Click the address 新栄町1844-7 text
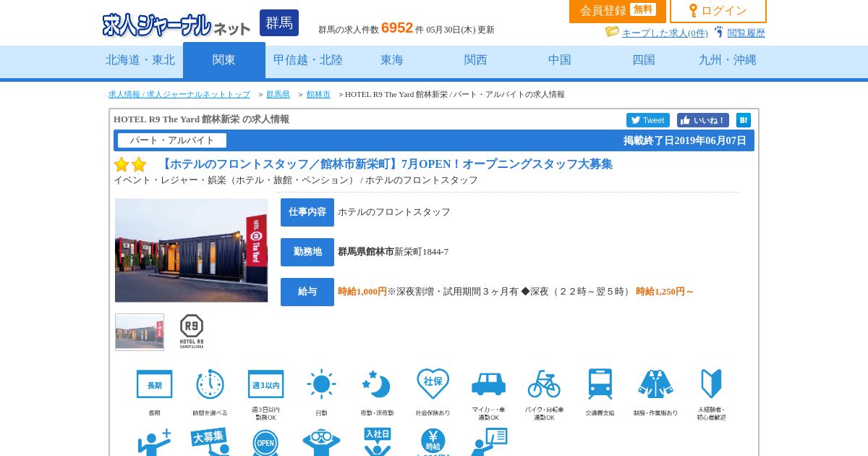This screenshot has height=456, width=868. coord(421,252)
